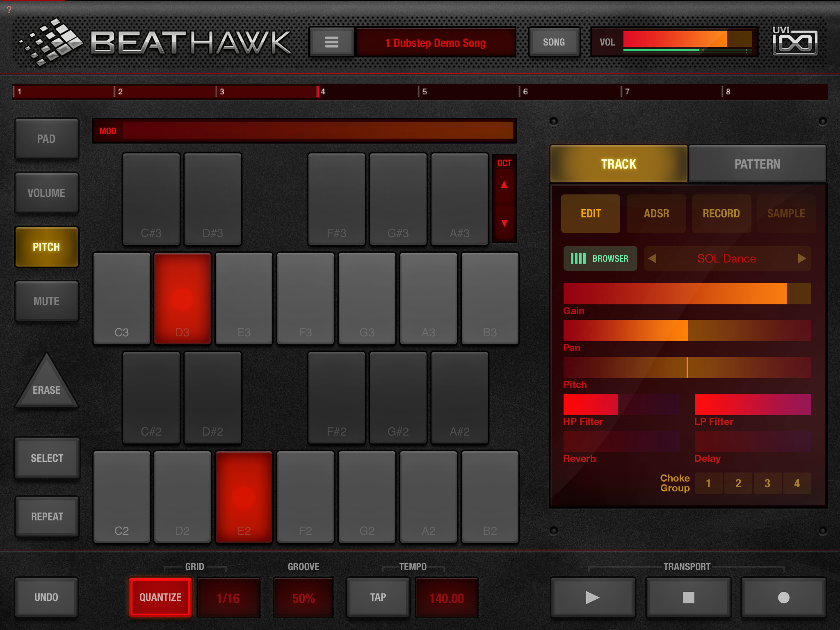Click the question mark help icon
Viewport: 840px width, 630px height.
point(9,9)
